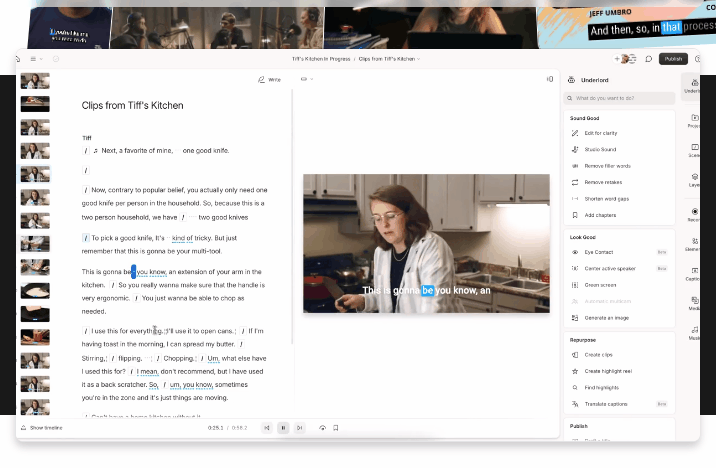Click the Edit for clarity pencil icon
This screenshot has width=716, height=468.
pos(575,133)
